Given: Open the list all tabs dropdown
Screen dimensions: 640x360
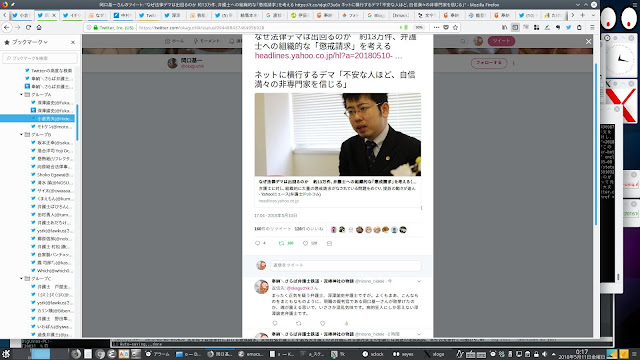Looking at the screenshot, I should 593,15.
